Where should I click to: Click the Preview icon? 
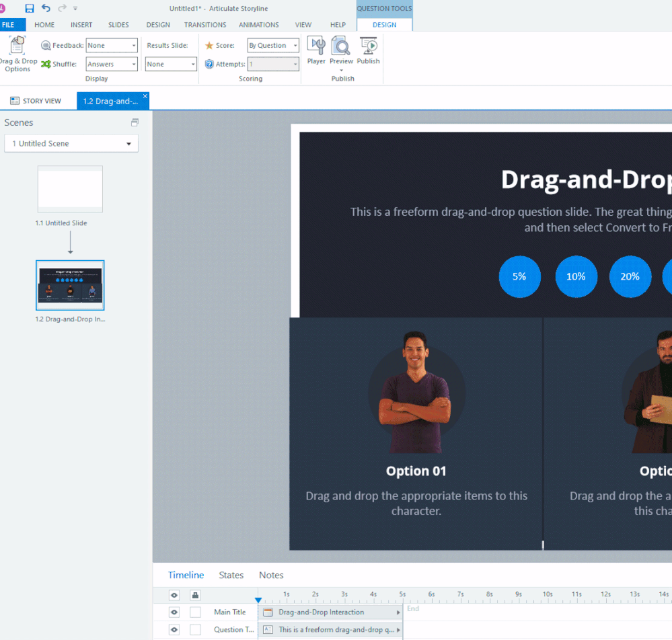pos(341,50)
